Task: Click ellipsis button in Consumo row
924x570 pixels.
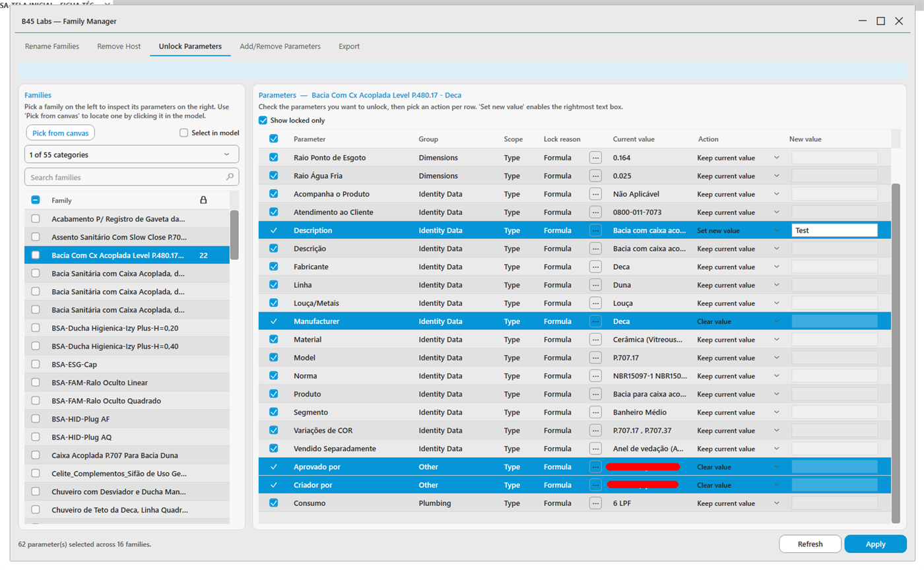Action: coord(596,503)
